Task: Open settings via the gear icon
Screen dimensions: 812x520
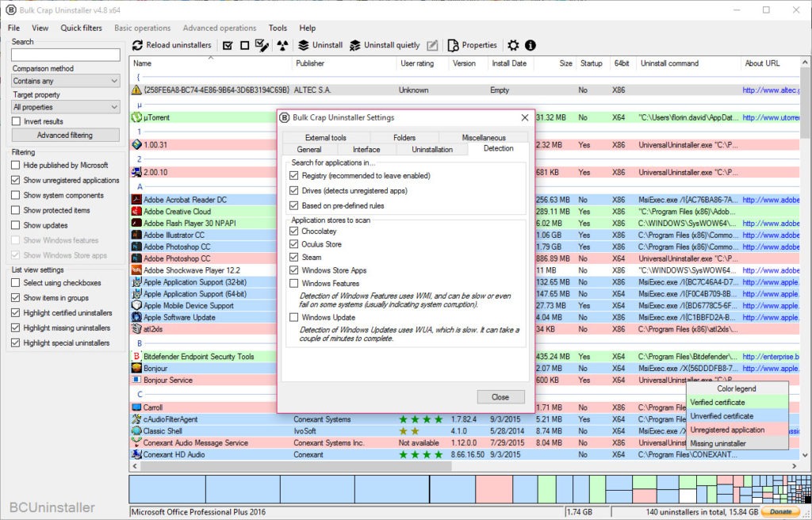Action: [x=513, y=45]
